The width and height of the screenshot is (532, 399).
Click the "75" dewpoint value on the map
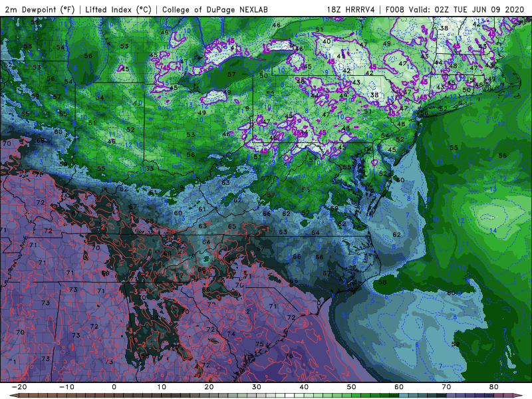(x=259, y=344)
